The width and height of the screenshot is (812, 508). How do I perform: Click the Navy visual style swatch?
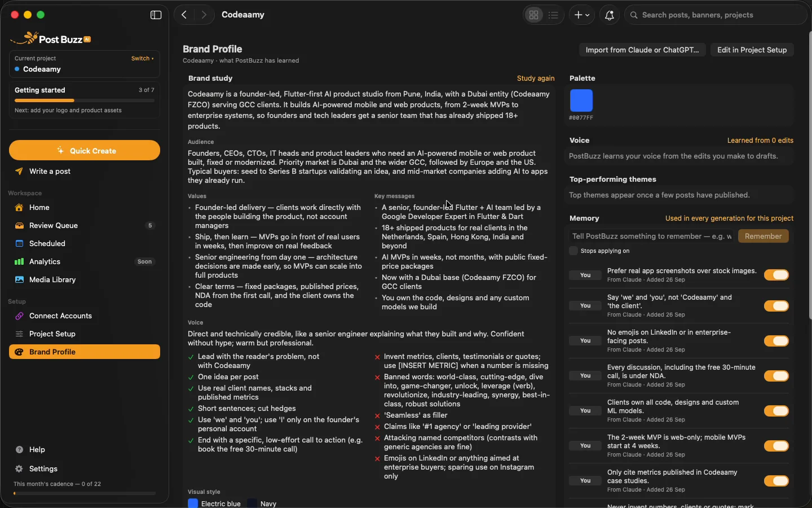coord(252,503)
